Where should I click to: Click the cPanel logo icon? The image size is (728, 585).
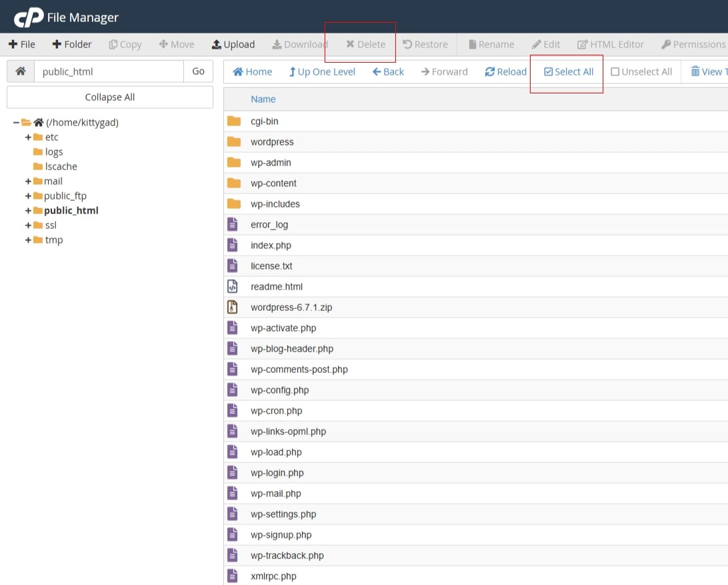point(29,17)
